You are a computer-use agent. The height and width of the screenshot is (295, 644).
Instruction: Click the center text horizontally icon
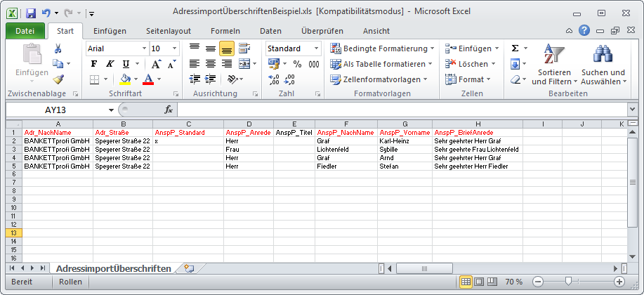tap(211, 64)
